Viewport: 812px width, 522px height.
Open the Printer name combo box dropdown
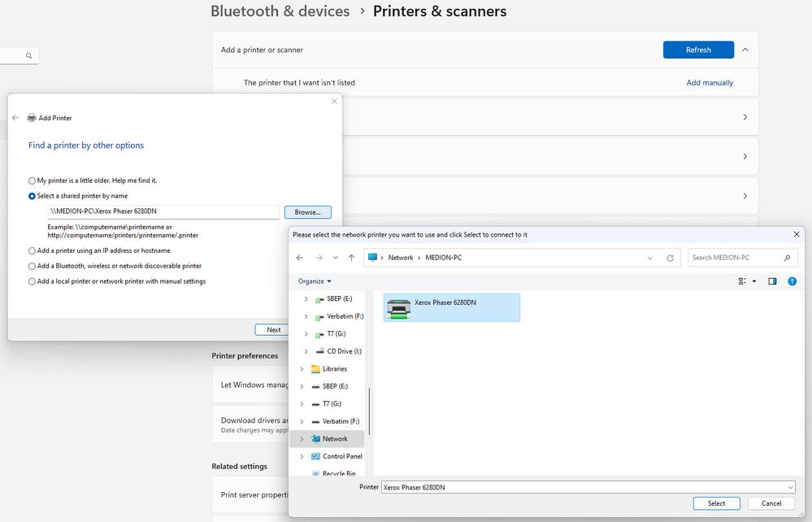coord(790,487)
